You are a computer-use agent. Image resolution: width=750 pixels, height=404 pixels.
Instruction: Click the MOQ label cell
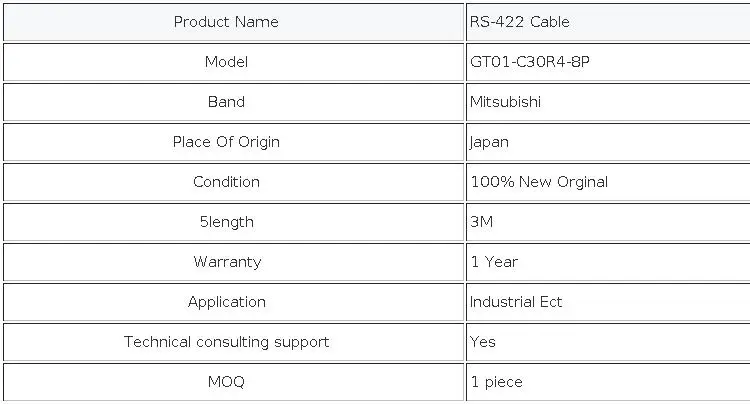[x=226, y=382]
